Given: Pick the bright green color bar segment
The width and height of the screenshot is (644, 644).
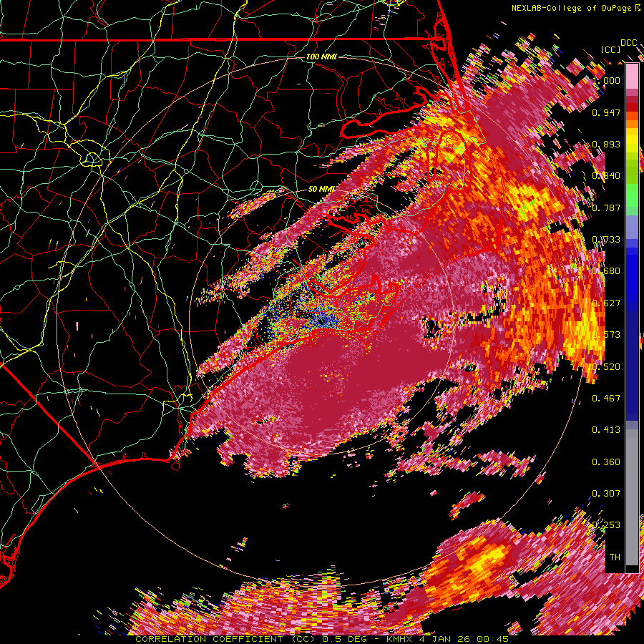Looking at the screenshot, I should coord(632,195).
